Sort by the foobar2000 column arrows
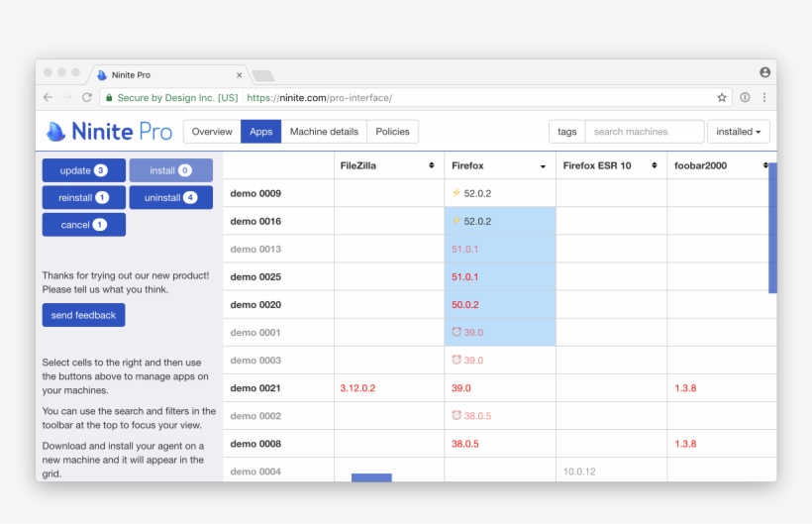The image size is (812, 524). [x=764, y=165]
